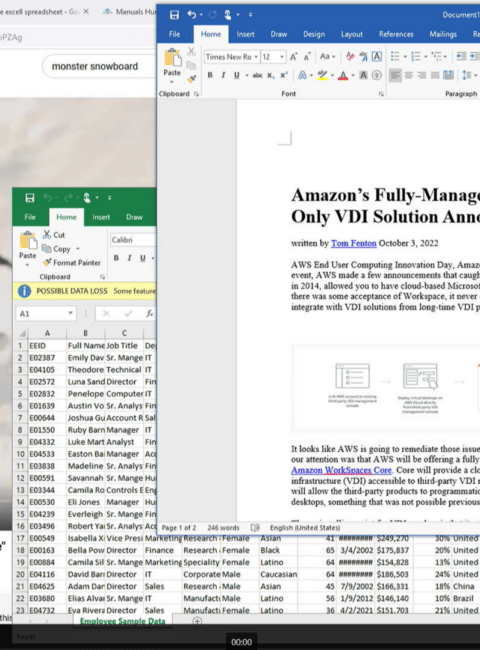Click the Save icon in Word title bar
Viewport: 480px width, 650px height.
point(175,15)
